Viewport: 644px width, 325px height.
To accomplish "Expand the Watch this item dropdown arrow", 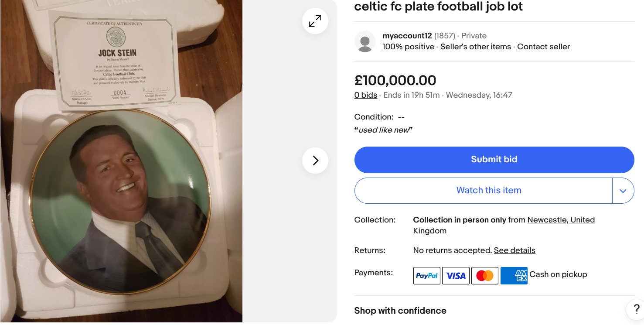I will [x=623, y=191].
